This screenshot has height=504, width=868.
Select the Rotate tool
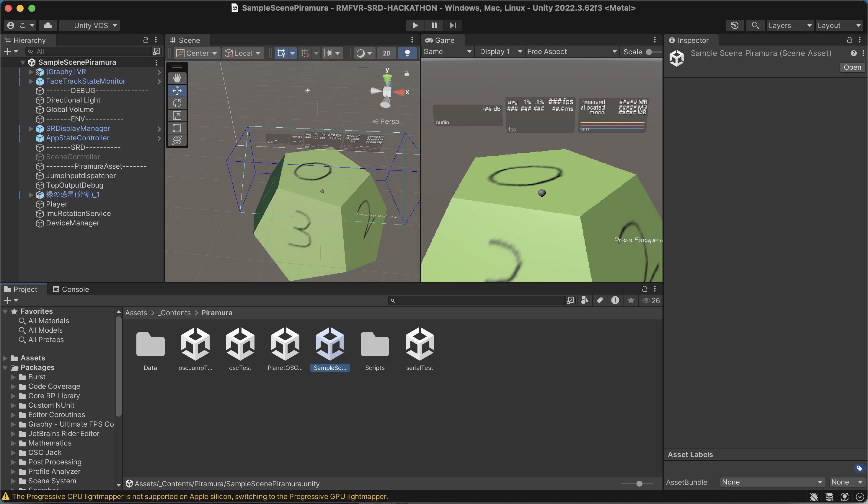click(177, 103)
